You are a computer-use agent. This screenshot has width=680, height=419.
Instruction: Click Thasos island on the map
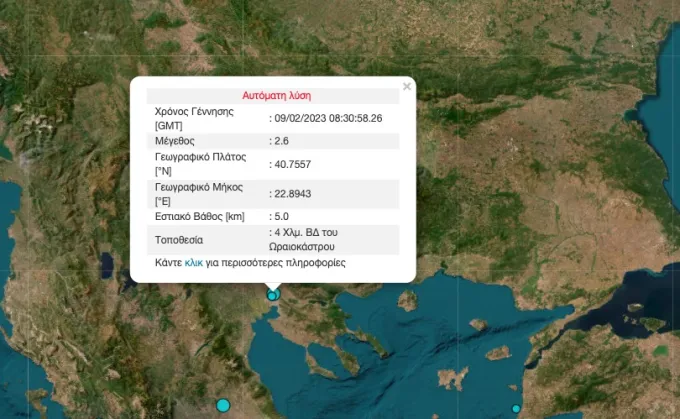(x=408, y=301)
